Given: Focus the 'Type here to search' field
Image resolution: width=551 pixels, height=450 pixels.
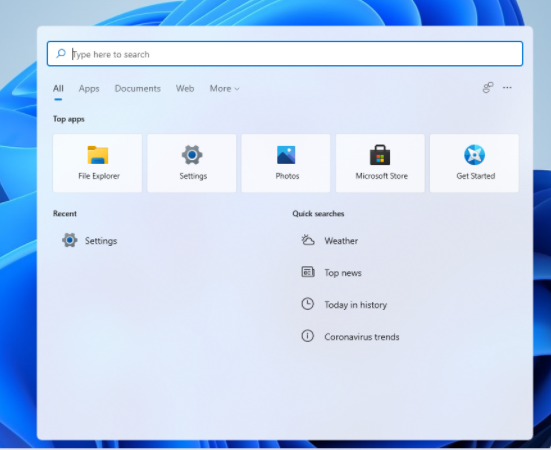Looking at the screenshot, I should [285, 54].
